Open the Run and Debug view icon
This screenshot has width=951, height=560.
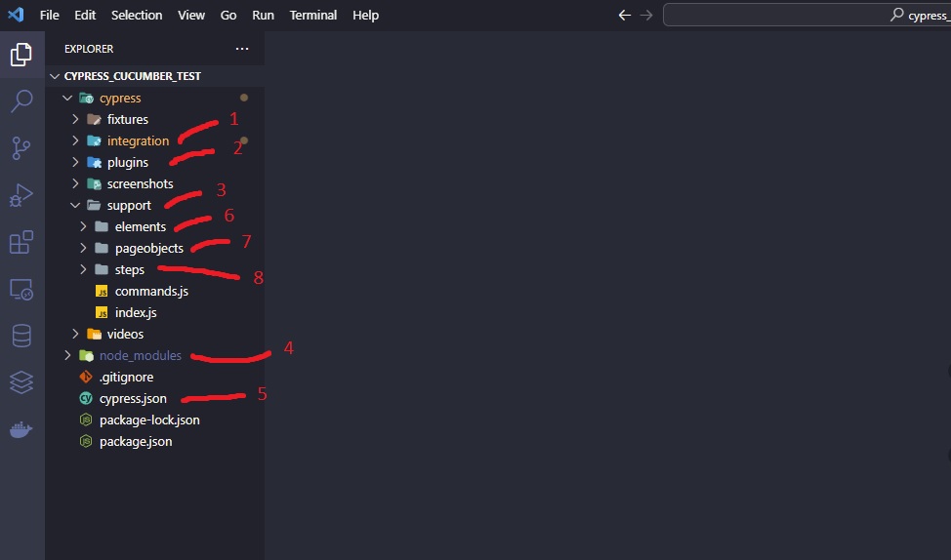point(21,195)
